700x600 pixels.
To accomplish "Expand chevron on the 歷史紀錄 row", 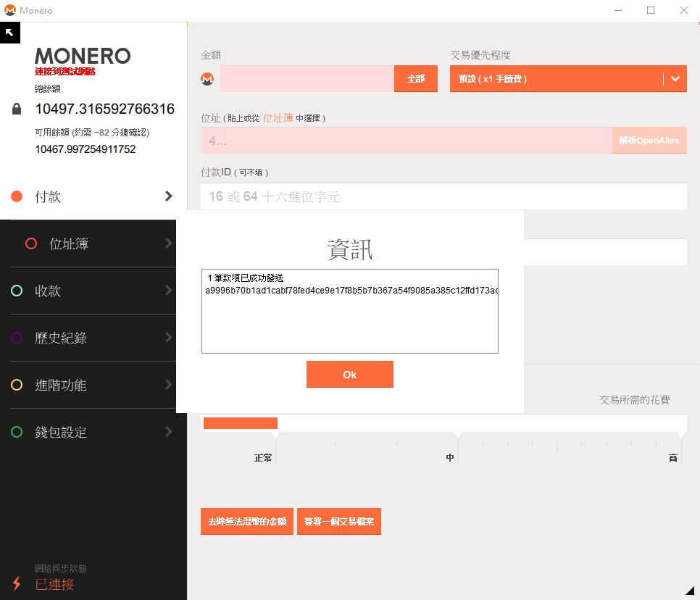I will coord(168,337).
